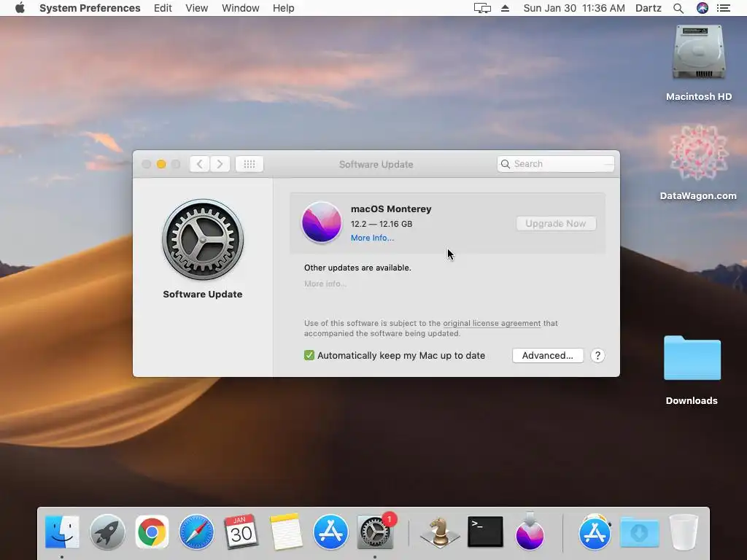
Task: Click the Dartz user name in menu bar
Action: pos(649,8)
